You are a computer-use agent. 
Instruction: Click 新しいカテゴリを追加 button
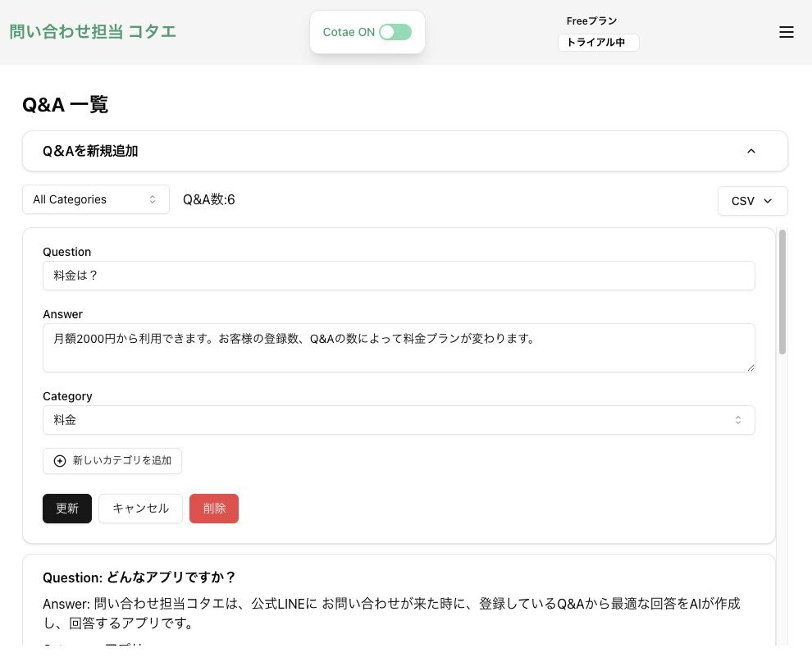click(x=112, y=461)
